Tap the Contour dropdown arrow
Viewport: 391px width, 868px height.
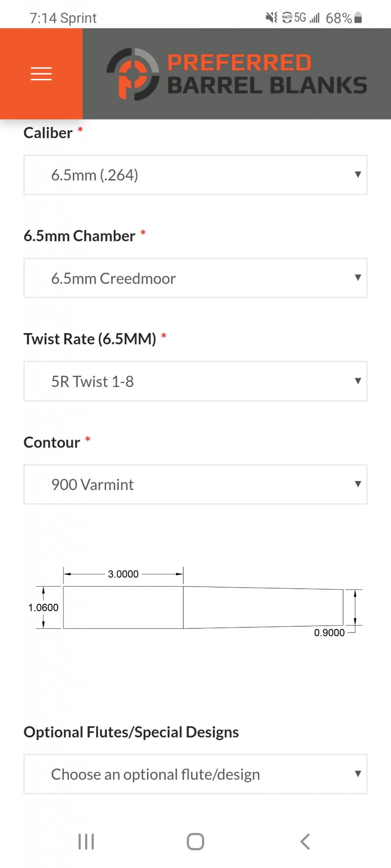(x=358, y=484)
